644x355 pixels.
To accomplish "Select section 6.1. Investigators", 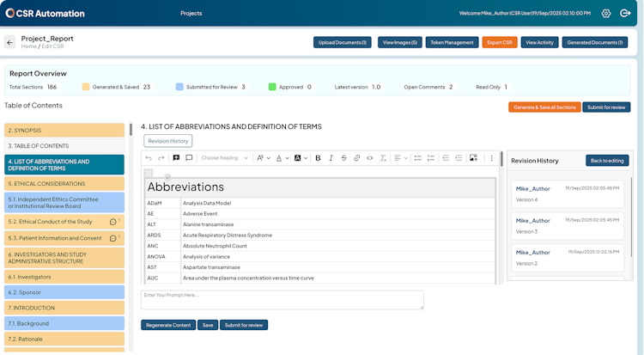I will [x=64, y=277].
